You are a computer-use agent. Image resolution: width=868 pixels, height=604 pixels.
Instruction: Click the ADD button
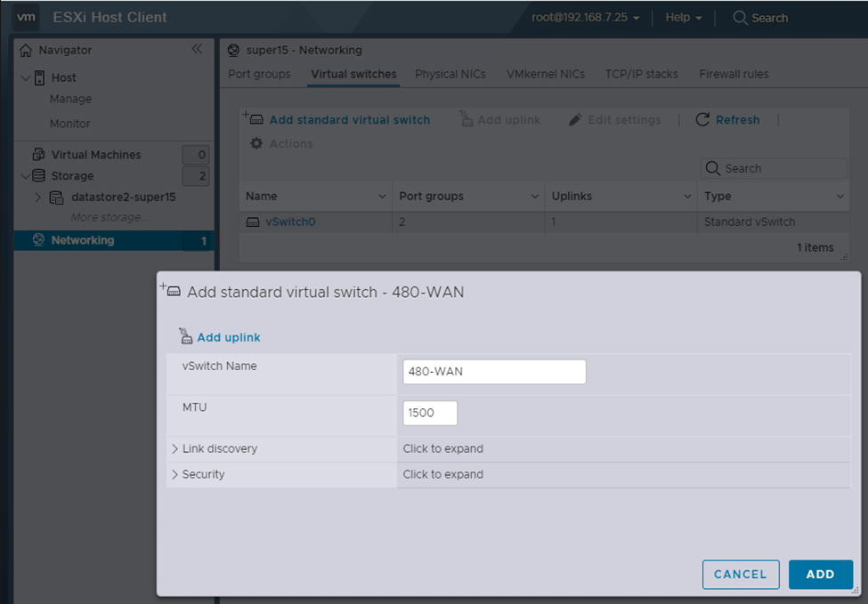point(821,574)
